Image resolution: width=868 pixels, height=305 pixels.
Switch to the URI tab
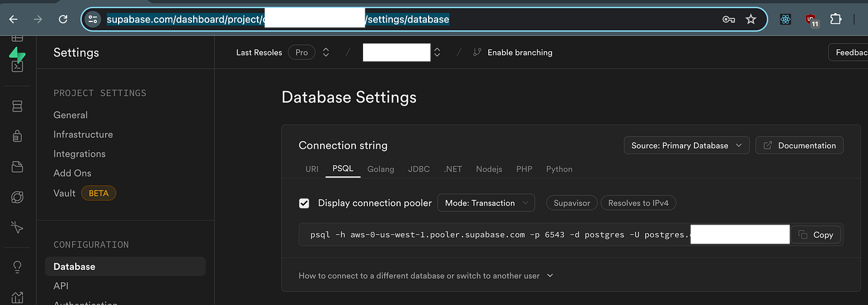(312, 169)
